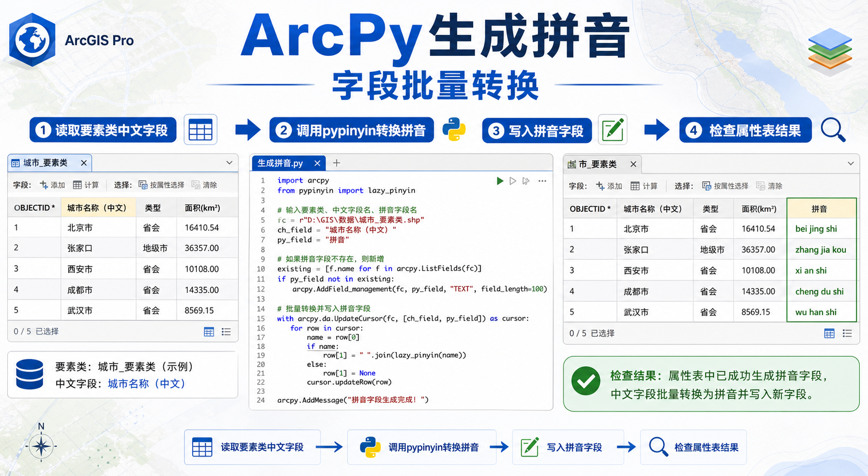Select the 拼音 column header

tap(821, 209)
